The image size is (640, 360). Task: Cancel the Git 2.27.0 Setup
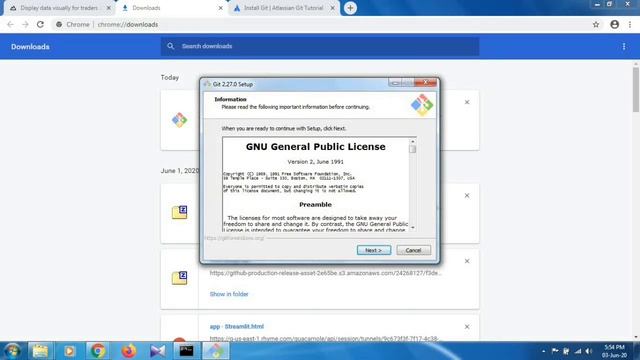(x=413, y=250)
